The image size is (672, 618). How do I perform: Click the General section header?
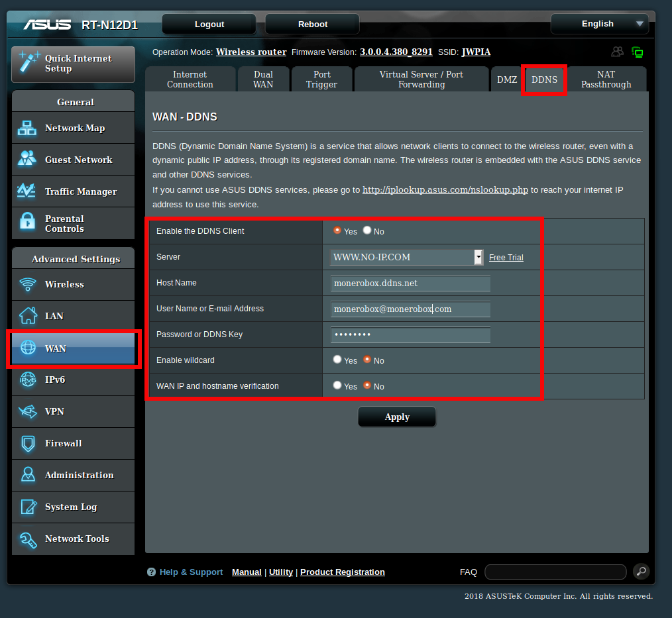point(74,101)
